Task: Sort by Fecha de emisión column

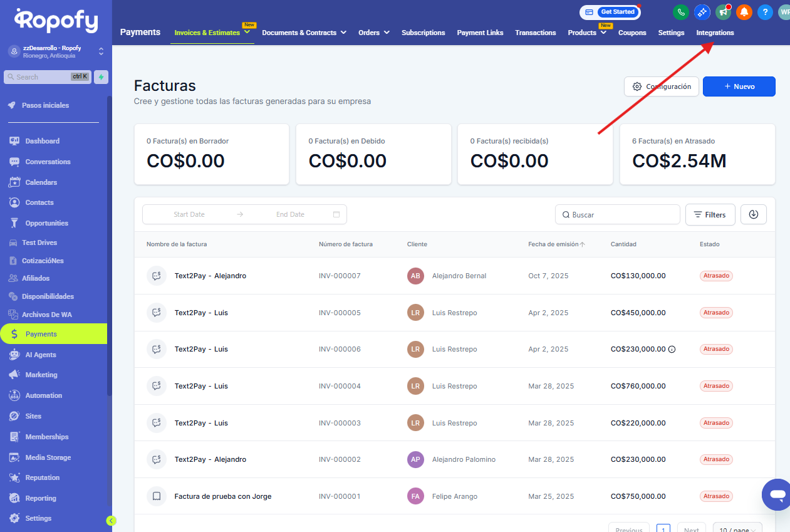Action: pos(556,244)
